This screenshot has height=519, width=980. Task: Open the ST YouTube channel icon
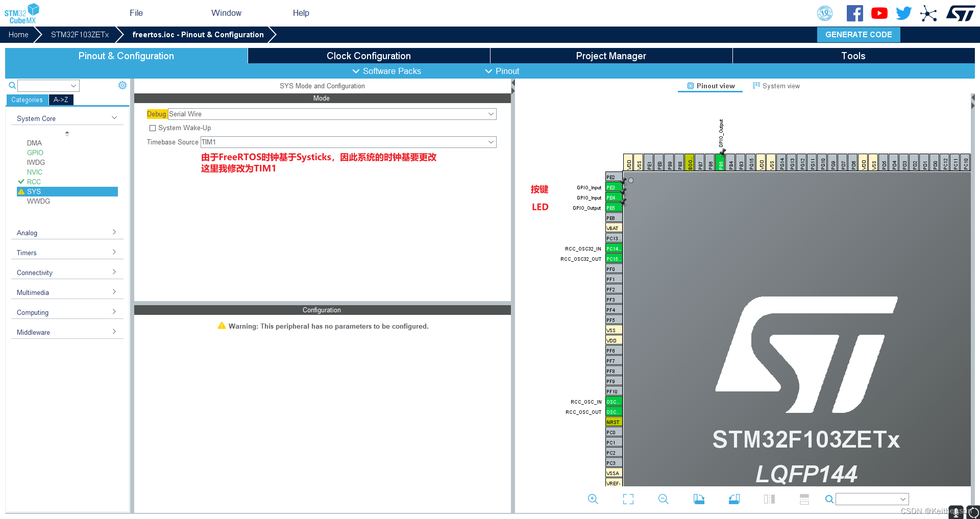879,13
